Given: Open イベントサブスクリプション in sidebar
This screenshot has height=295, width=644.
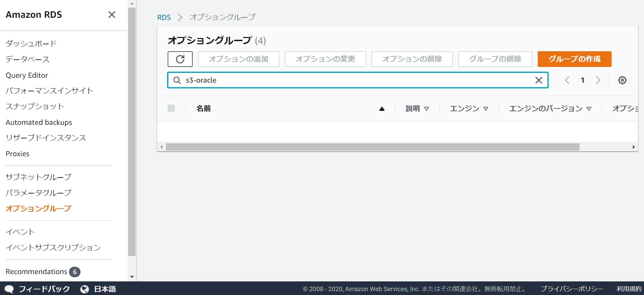Looking at the screenshot, I should (53, 248).
